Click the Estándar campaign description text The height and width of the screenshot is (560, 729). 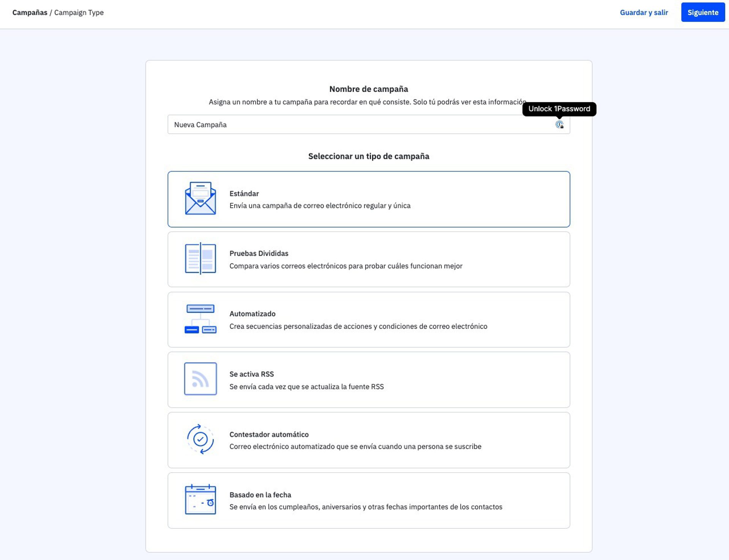(x=320, y=206)
